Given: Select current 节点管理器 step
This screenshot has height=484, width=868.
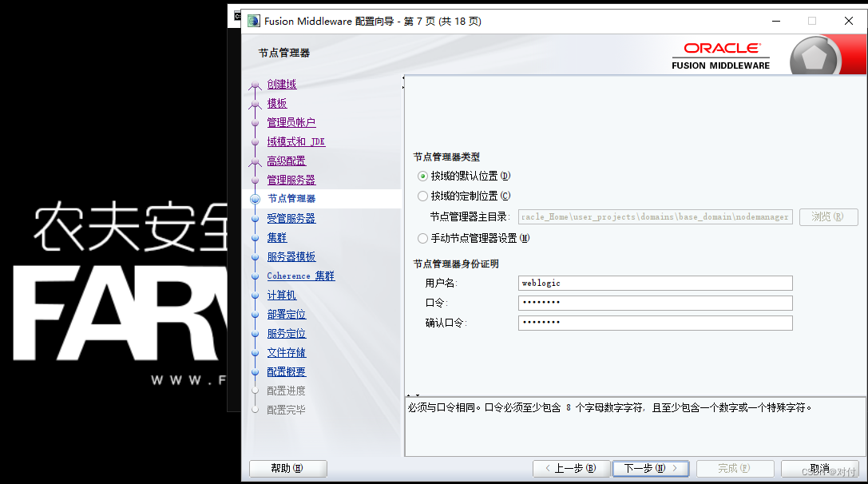Looking at the screenshot, I should [291, 199].
